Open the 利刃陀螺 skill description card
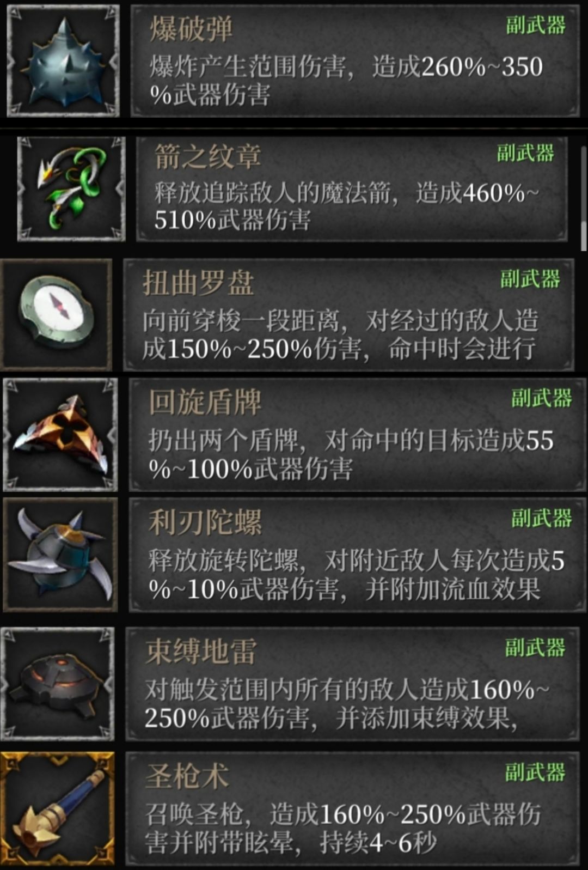This screenshot has width=588, height=870. 358,554
